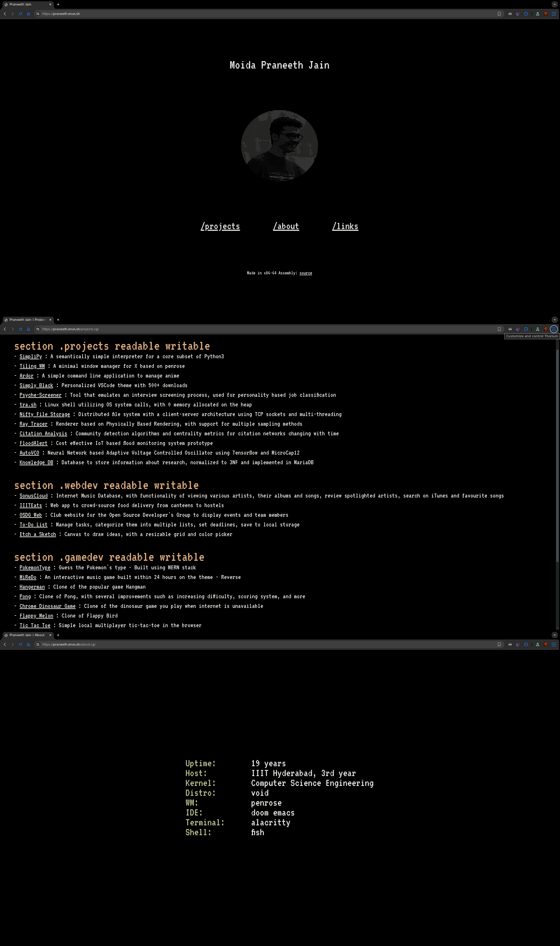Reload the praneeth.envs.sh home page window
The image size is (560, 946).
pos(20,14)
